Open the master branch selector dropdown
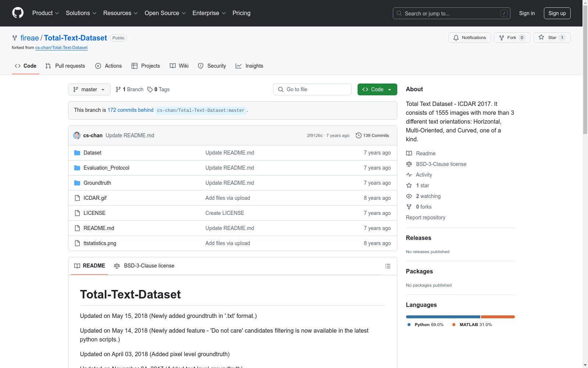 click(x=89, y=89)
